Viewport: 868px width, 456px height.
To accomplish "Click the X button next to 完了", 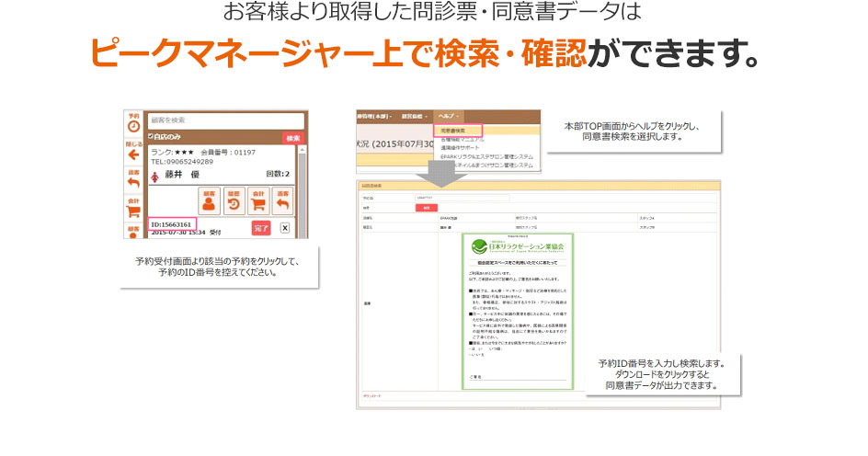I will click(284, 228).
